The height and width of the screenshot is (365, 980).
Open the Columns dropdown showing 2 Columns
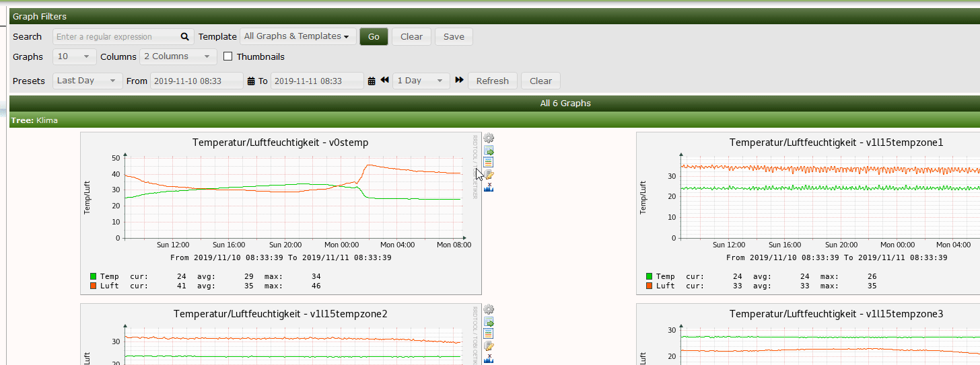[178, 56]
